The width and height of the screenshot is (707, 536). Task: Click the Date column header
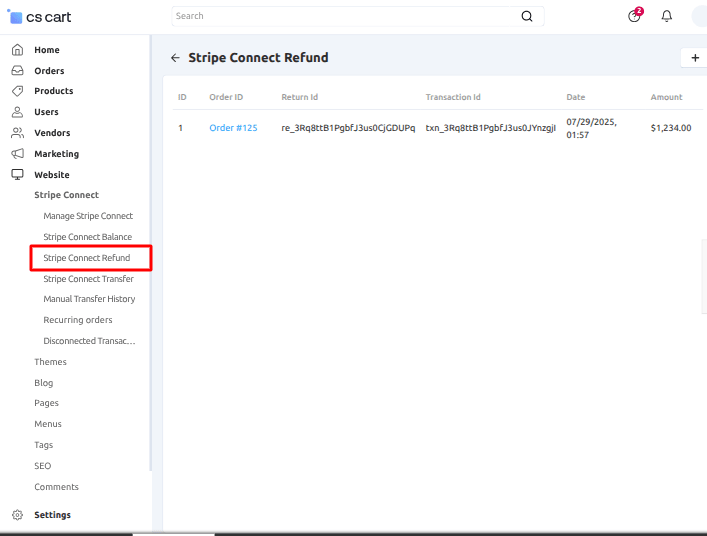575,97
